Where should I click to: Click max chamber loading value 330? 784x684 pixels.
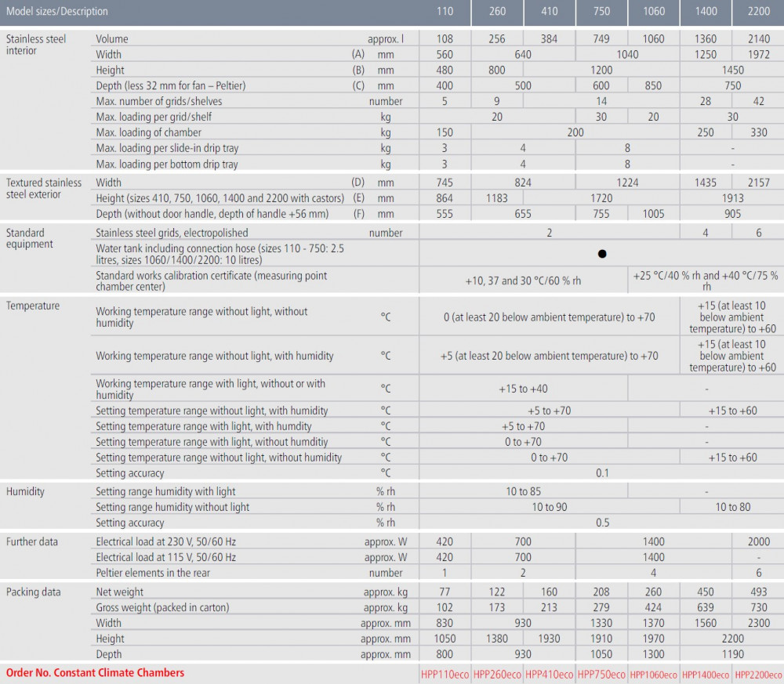pos(758,132)
